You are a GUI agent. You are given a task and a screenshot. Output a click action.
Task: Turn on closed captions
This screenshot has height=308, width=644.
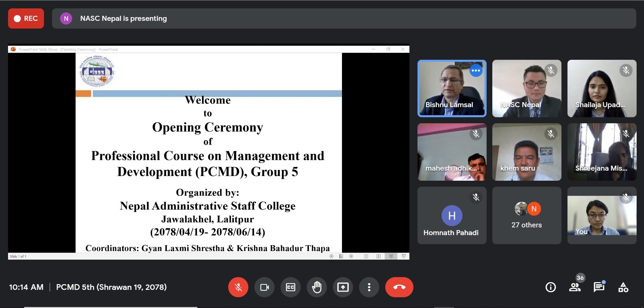coord(291,287)
